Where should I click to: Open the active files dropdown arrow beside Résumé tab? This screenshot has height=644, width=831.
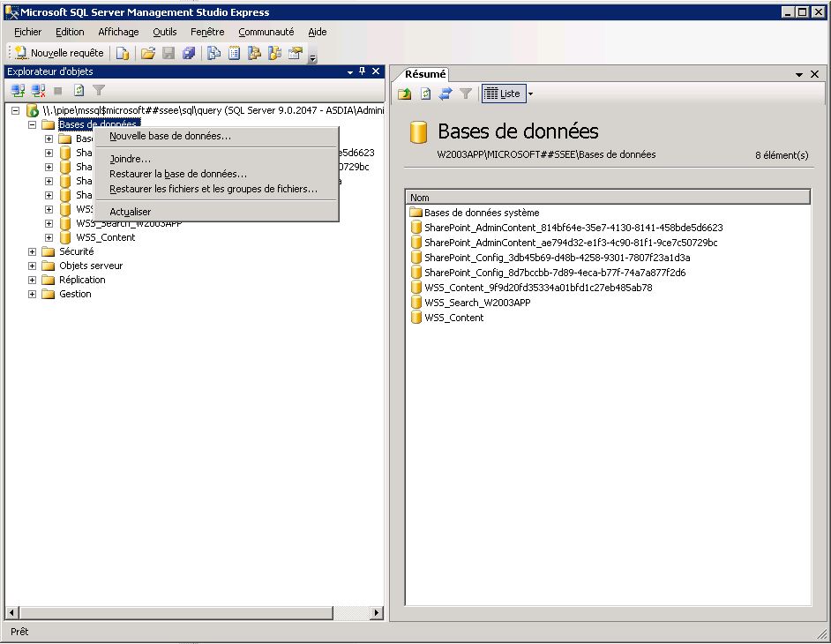pyautogui.click(x=799, y=75)
